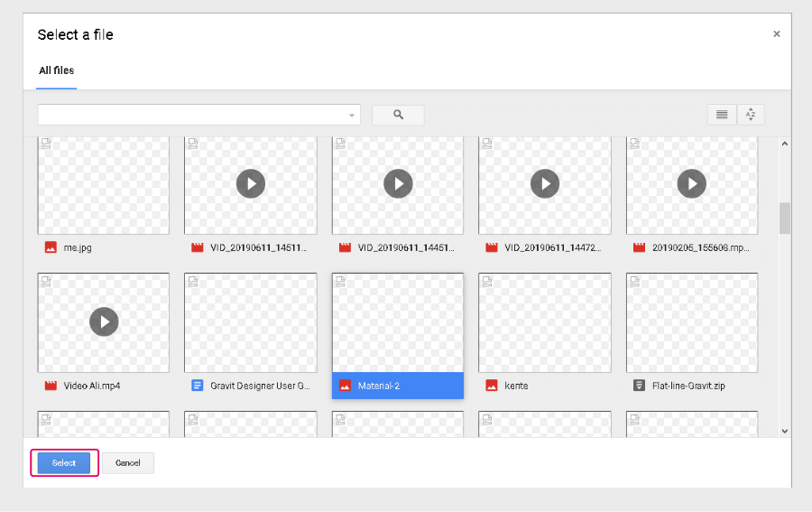Image resolution: width=812 pixels, height=512 pixels.
Task: Click the file name kente
Action: click(x=516, y=386)
